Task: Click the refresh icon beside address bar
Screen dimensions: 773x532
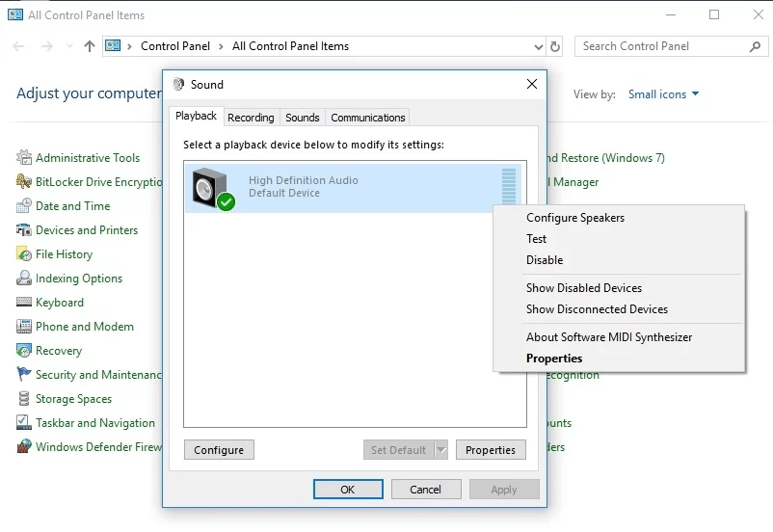Action: pyautogui.click(x=555, y=46)
